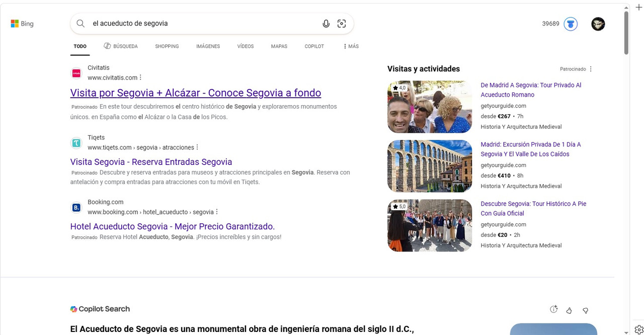Click the 39689 rewards points count
This screenshot has width=644, height=335.
point(550,24)
